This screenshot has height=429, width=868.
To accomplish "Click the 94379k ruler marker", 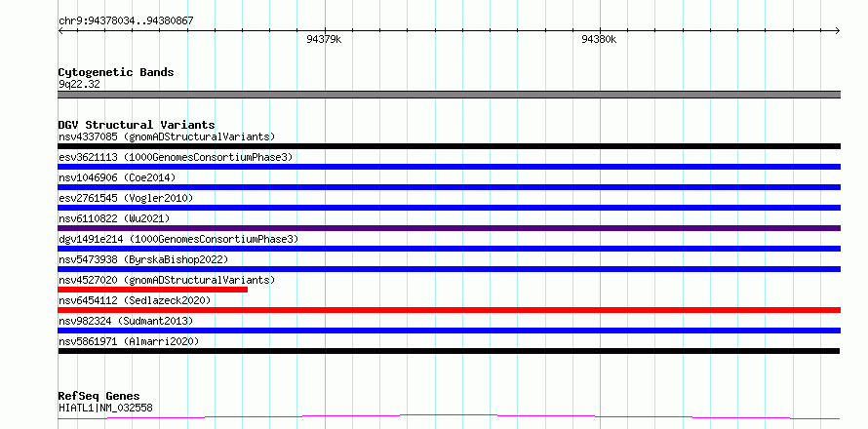I will pos(324,39).
